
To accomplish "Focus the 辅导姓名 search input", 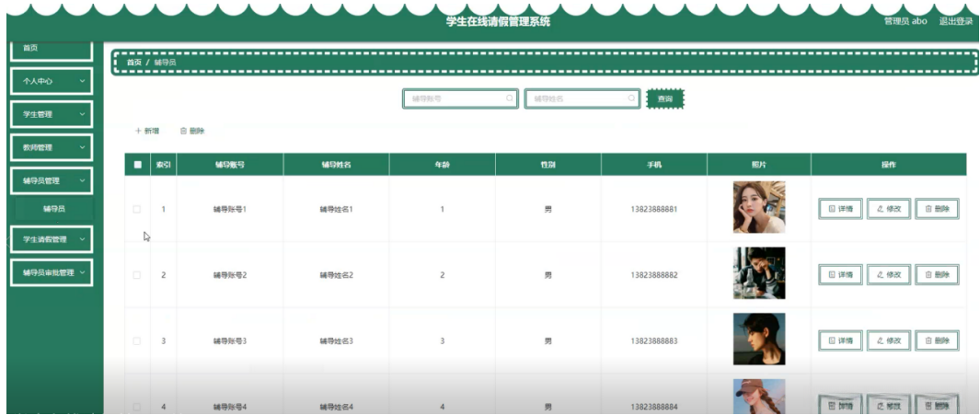I will click(x=582, y=98).
